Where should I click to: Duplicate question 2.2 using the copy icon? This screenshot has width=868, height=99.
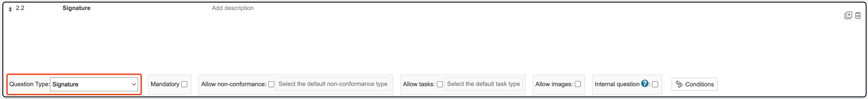coord(848,15)
